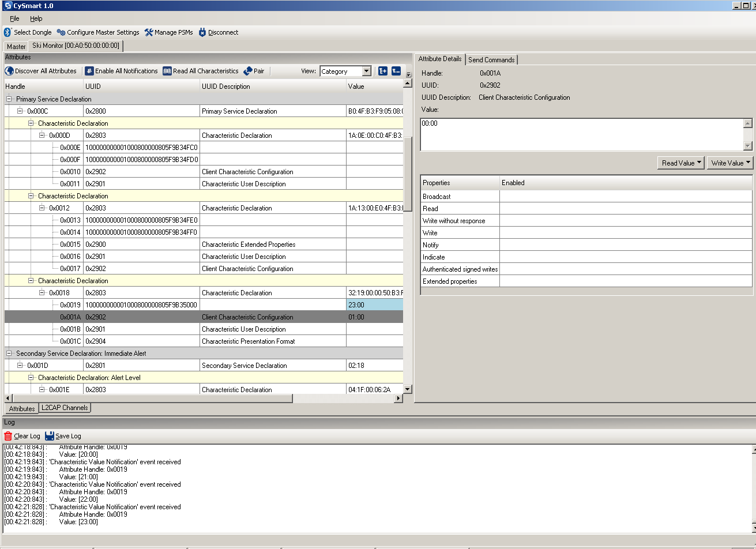Image resolution: width=756 pixels, height=549 pixels.
Task: Select the value cell 23:00
Action: (x=375, y=305)
